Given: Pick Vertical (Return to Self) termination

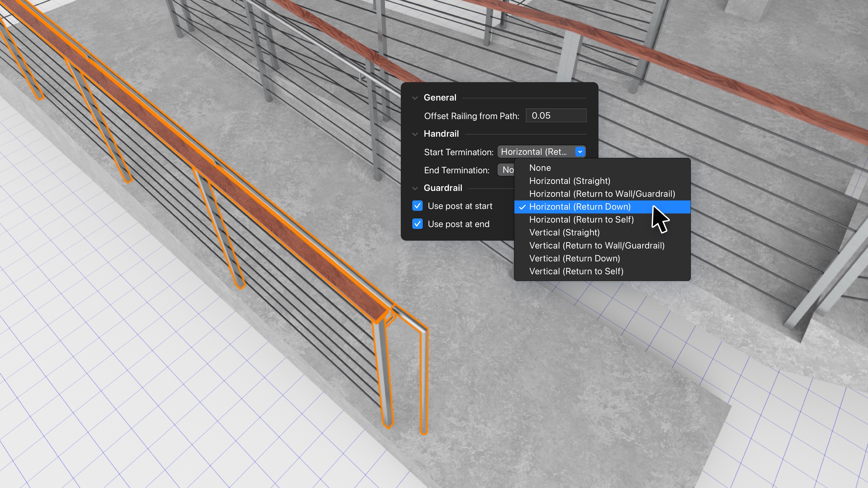Looking at the screenshot, I should (x=576, y=271).
